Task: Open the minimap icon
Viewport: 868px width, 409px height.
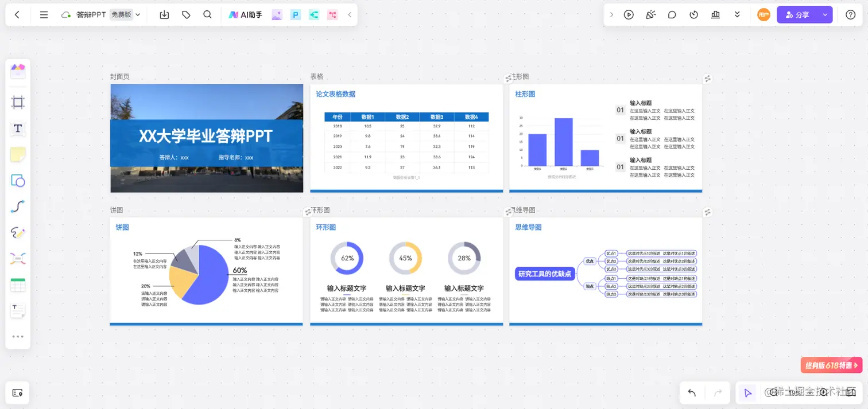Action: tap(850, 392)
